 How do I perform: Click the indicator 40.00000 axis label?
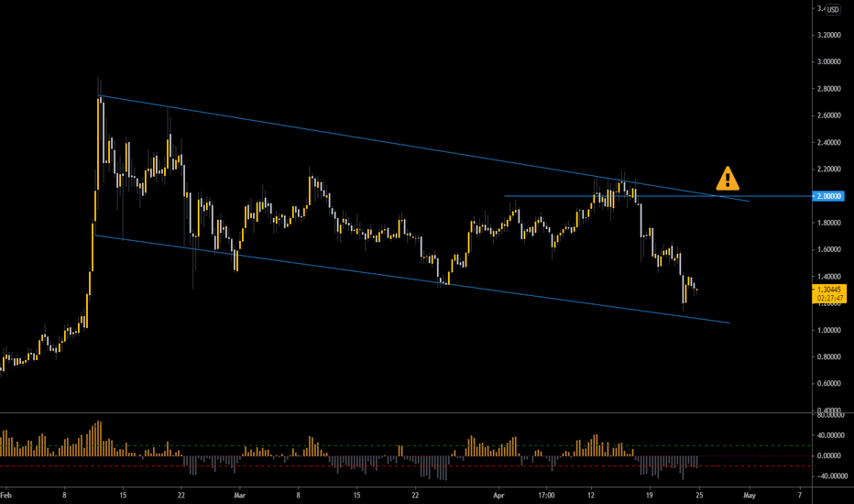[x=830, y=435]
